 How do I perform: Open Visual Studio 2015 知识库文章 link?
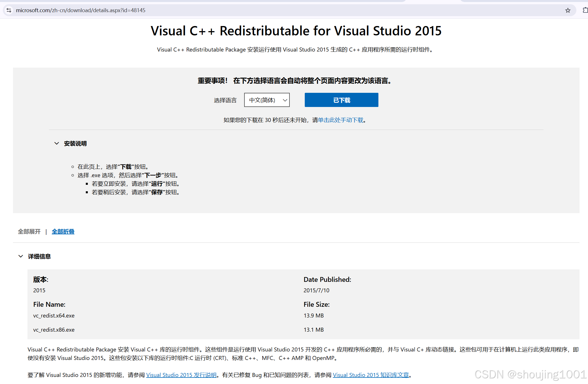click(x=371, y=375)
